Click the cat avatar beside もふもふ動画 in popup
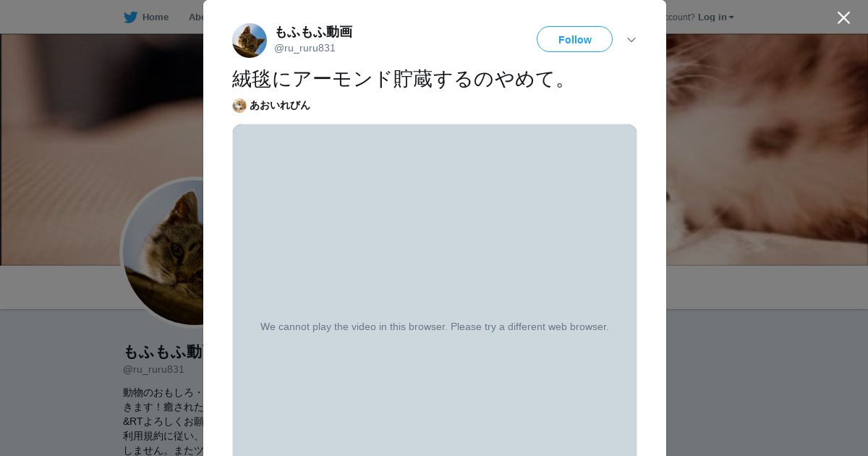Screen dimensions: 868x456 (250, 41)
